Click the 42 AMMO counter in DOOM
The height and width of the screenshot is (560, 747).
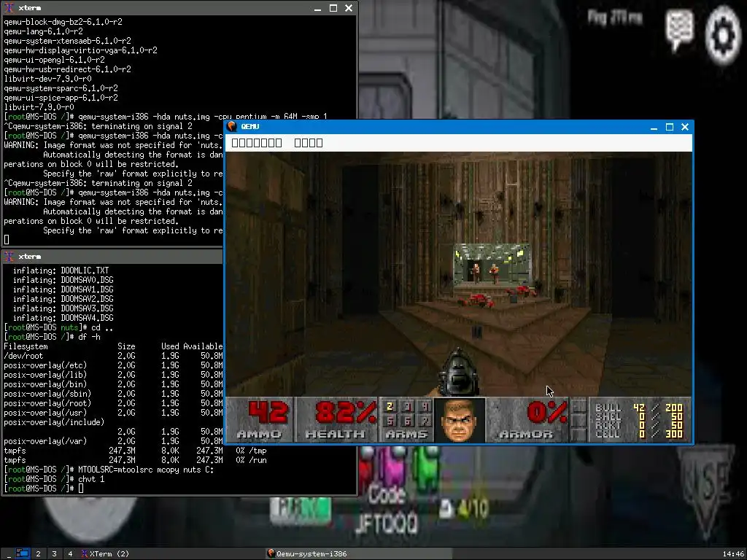260,420
